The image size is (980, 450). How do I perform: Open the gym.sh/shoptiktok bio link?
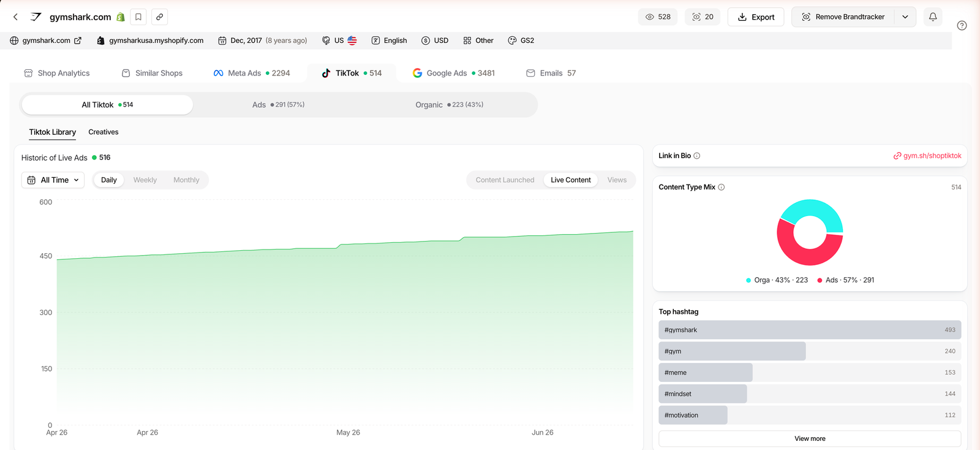click(927, 156)
